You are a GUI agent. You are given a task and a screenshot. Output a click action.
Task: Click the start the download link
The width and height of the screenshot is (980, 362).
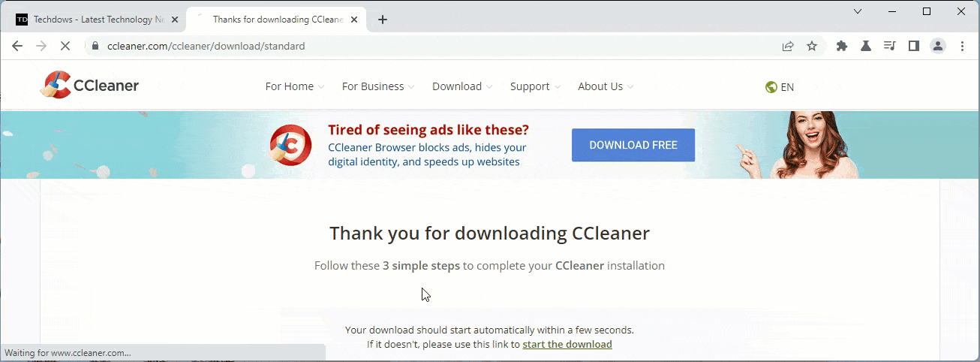coord(567,345)
